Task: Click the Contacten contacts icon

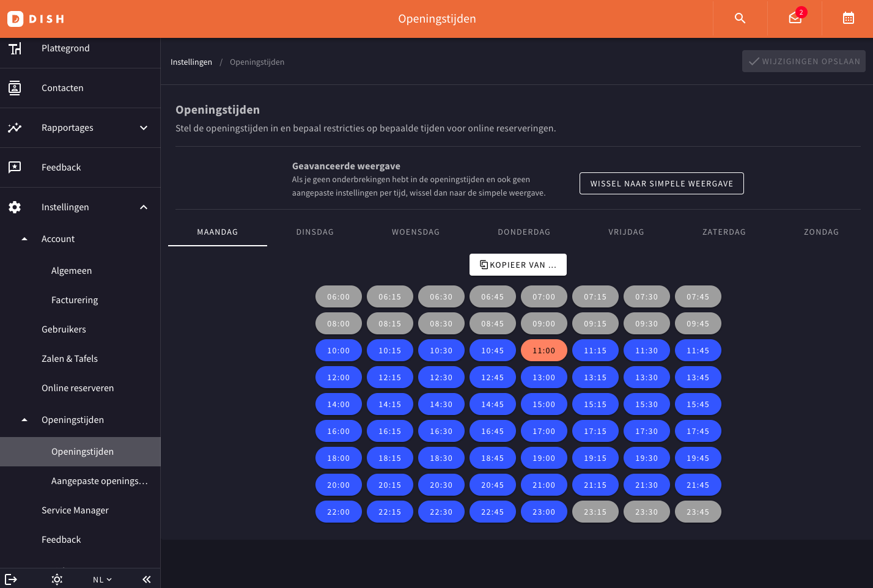Action: pos(15,88)
